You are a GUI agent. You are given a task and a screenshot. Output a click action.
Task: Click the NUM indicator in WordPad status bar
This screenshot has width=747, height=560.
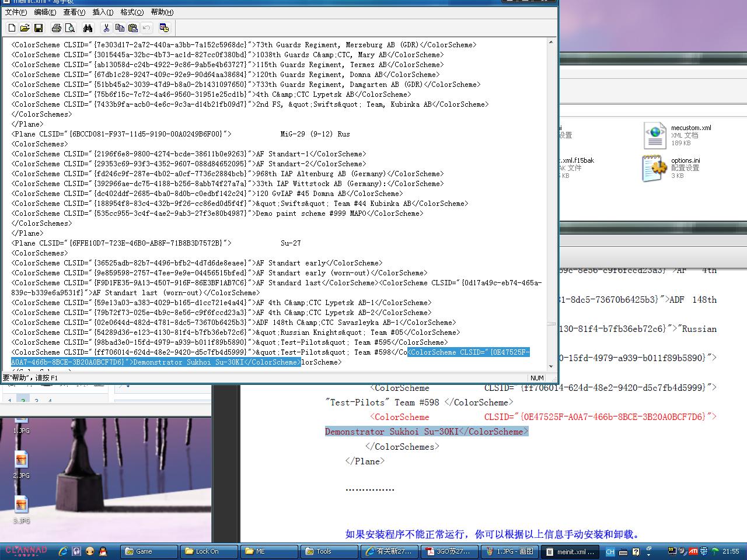(537, 378)
